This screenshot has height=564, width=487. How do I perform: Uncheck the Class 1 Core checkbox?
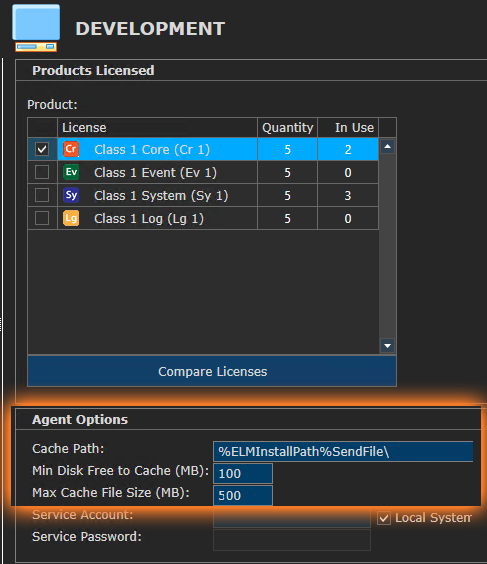tap(42, 149)
